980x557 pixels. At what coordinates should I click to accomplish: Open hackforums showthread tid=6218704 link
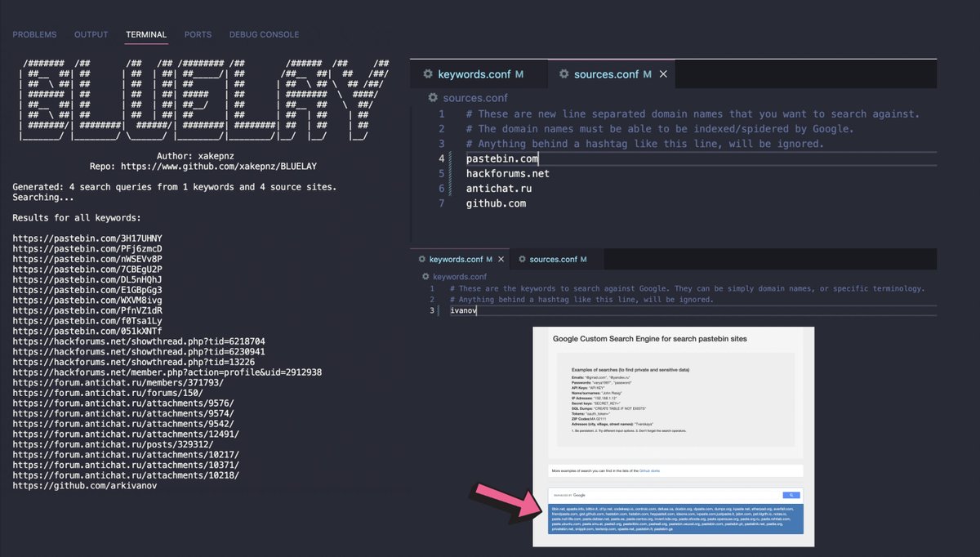[139, 341]
